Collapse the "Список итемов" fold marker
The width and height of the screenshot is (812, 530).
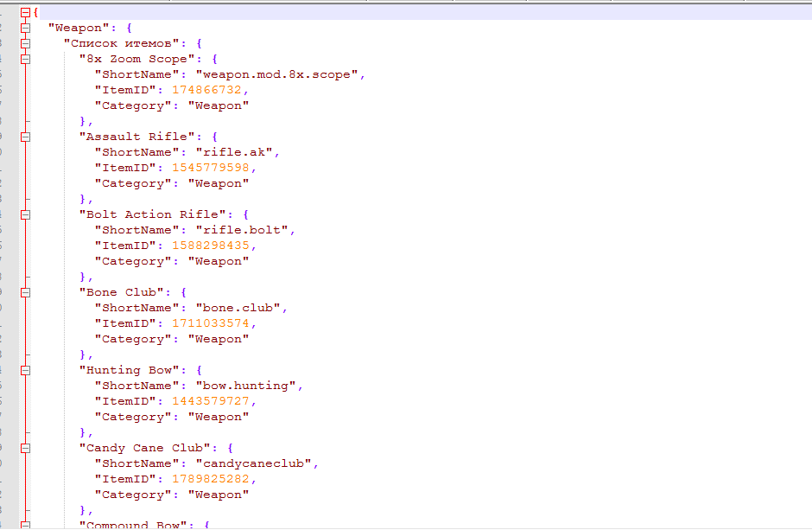(x=25, y=43)
